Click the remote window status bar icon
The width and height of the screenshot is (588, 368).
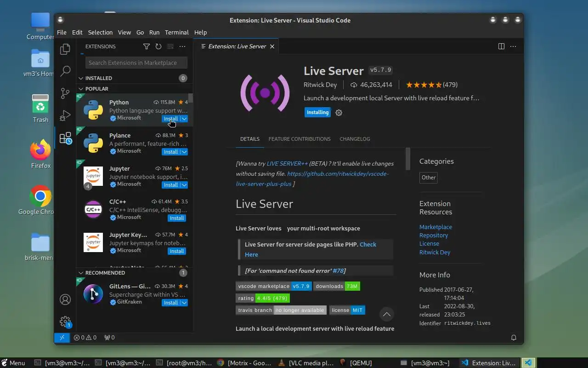tap(62, 338)
